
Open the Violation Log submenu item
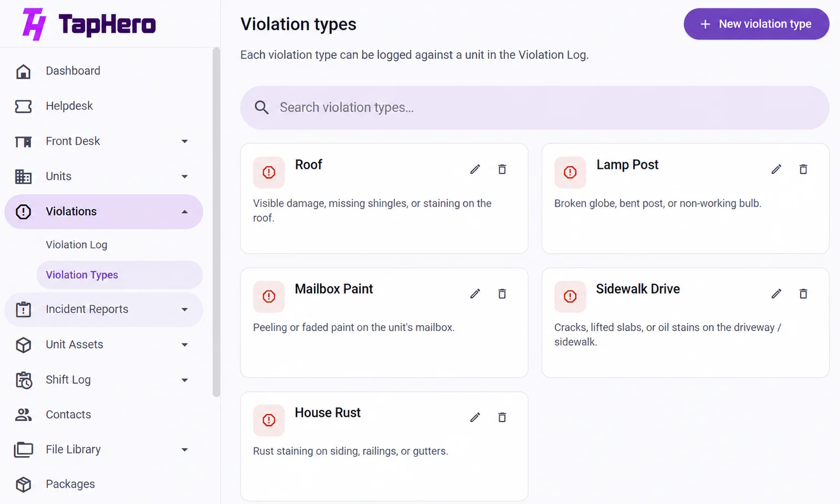pyautogui.click(x=120, y=245)
